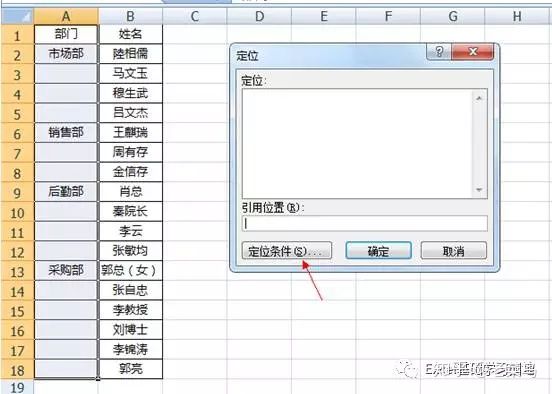The width and height of the screenshot is (552, 394).
Task: Click blank cell A7 below 销售部
Action: point(66,152)
